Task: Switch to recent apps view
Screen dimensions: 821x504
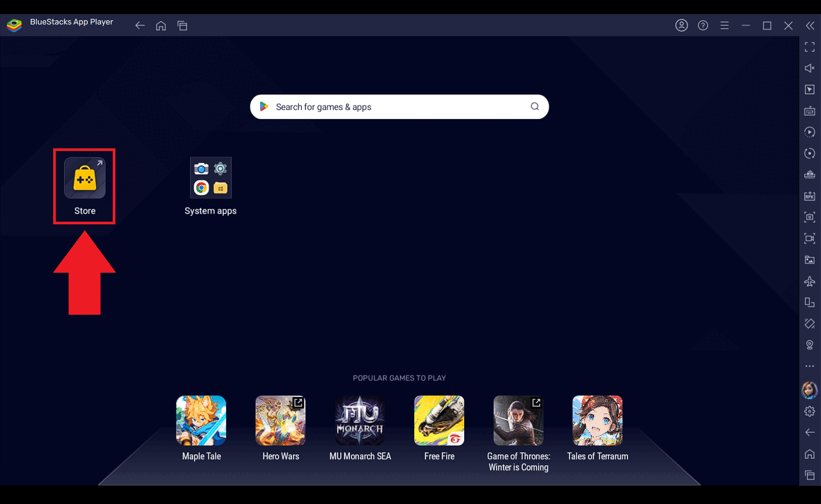Action: pos(182,25)
